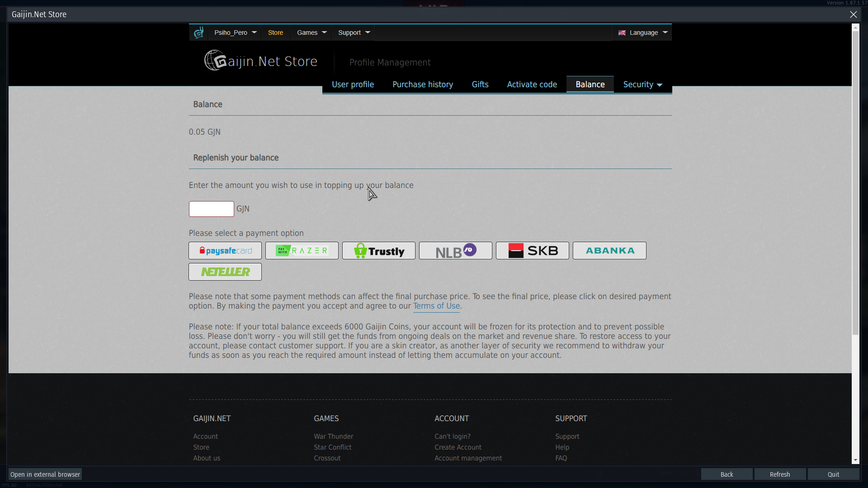Expand the Psiho_Pero account menu

pos(234,32)
